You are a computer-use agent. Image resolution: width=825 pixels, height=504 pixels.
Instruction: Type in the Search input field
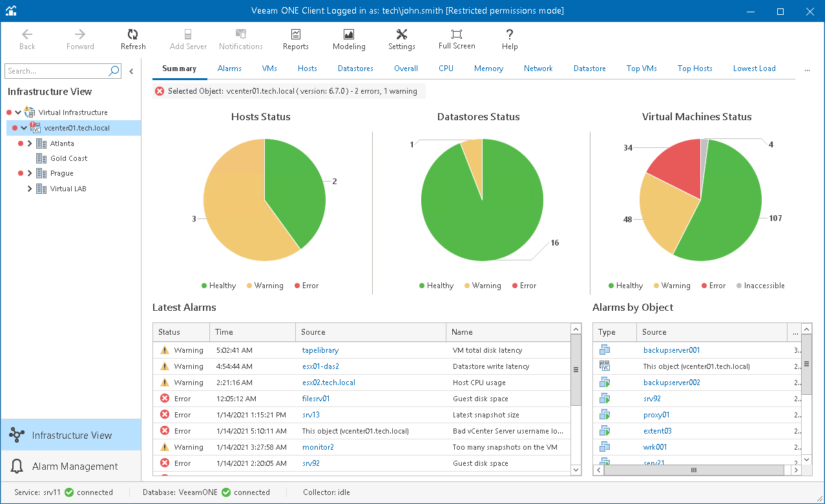(55, 71)
